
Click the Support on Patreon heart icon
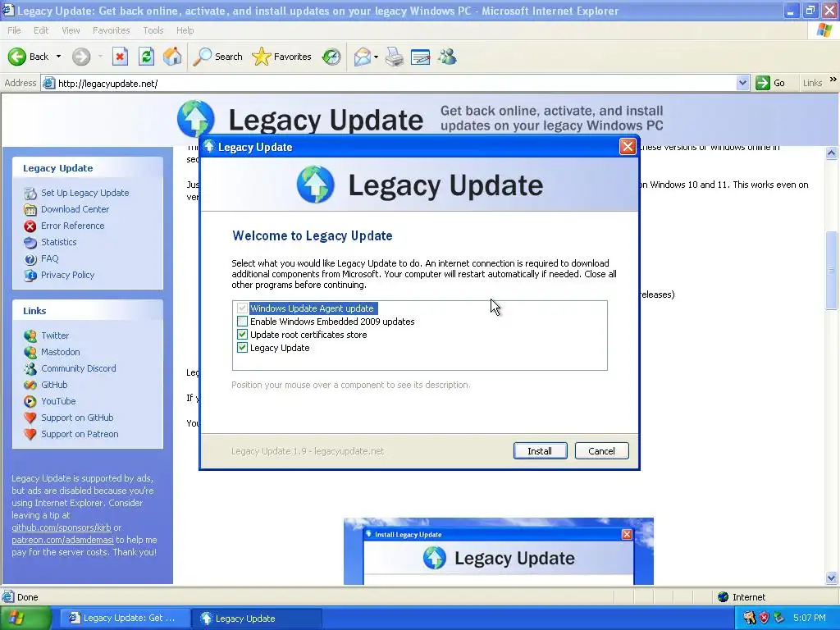click(30, 435)
